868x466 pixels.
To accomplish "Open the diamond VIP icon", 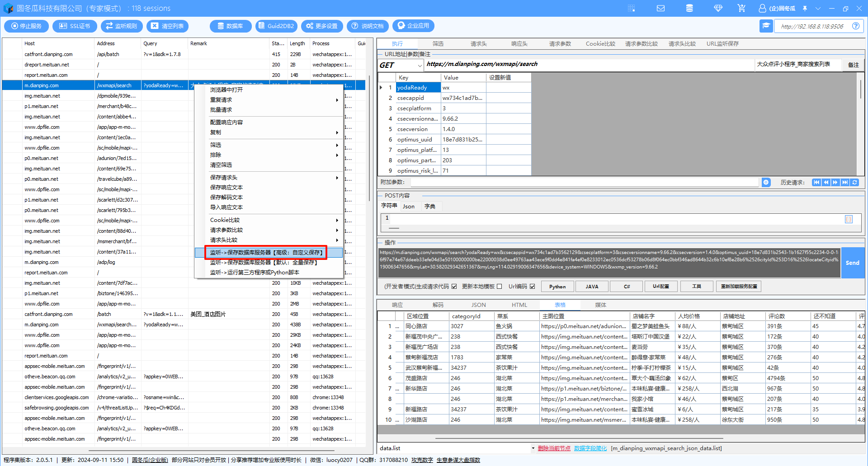I will point(718,8).
